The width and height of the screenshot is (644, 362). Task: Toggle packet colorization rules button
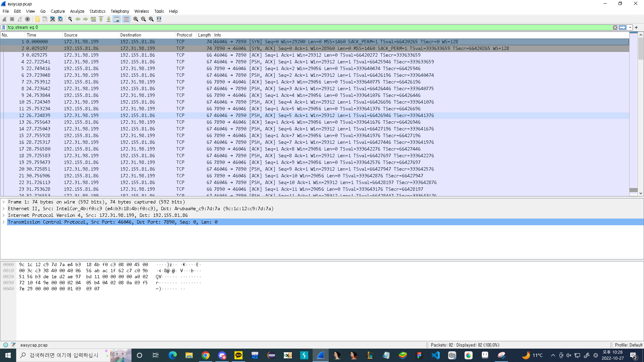point(126,19)
